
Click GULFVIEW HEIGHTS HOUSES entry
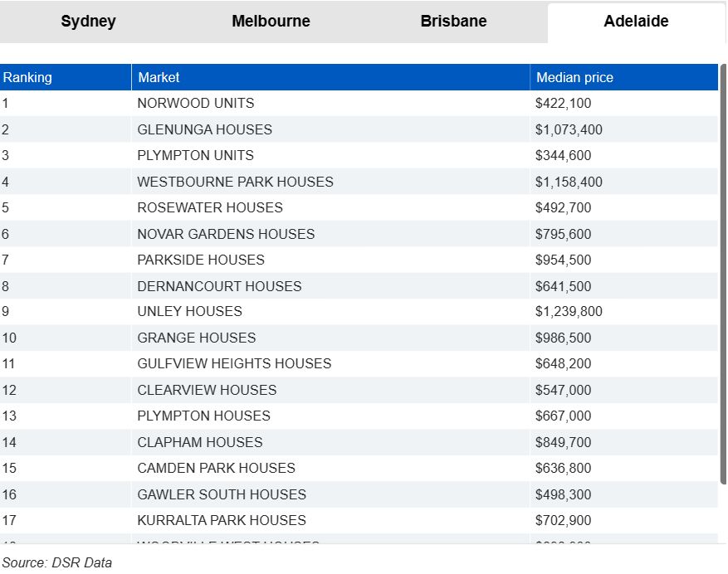click(234, 363)
